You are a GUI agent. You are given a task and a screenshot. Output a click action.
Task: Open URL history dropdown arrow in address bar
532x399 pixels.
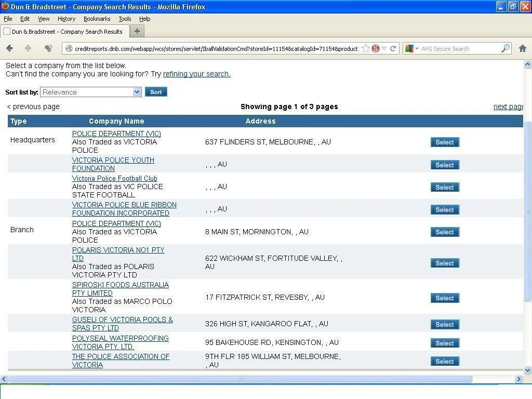[384, 48]
